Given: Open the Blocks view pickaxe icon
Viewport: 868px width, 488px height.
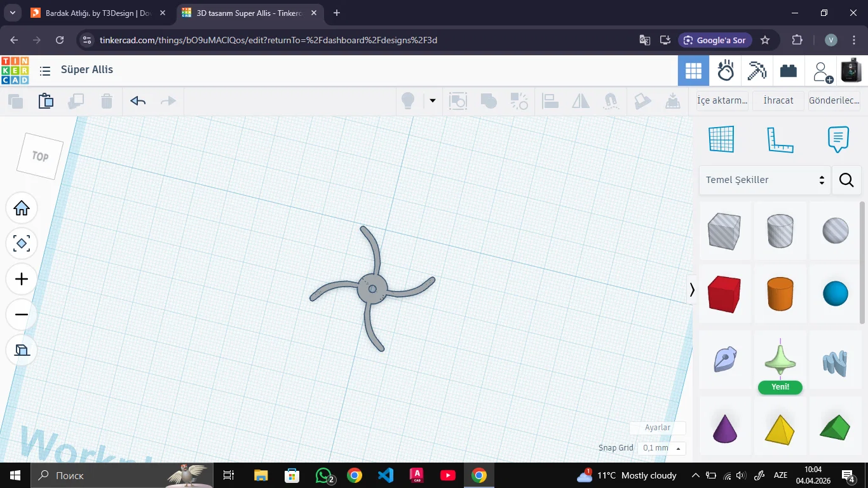Looking at the screenshot, I should point(757,71).
